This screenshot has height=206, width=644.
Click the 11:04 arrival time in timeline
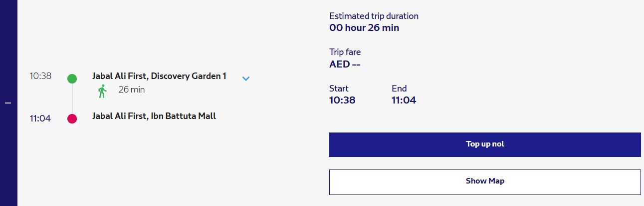(x=40, y=118)
